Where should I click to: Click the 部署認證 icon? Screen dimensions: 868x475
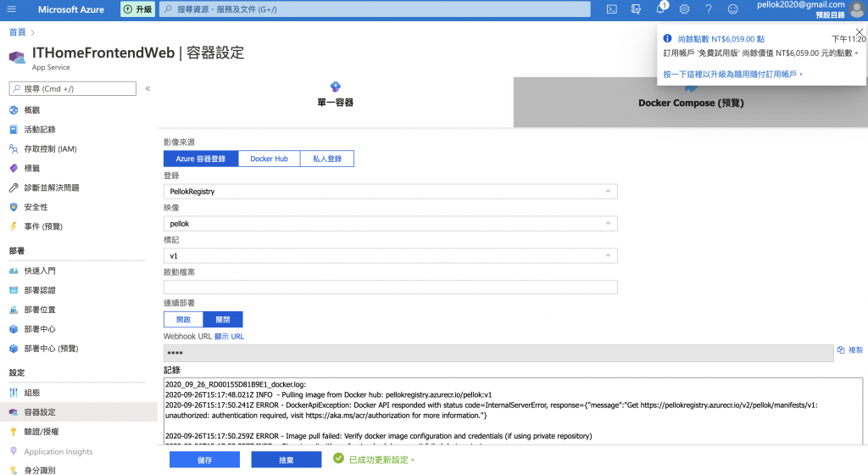14,290
